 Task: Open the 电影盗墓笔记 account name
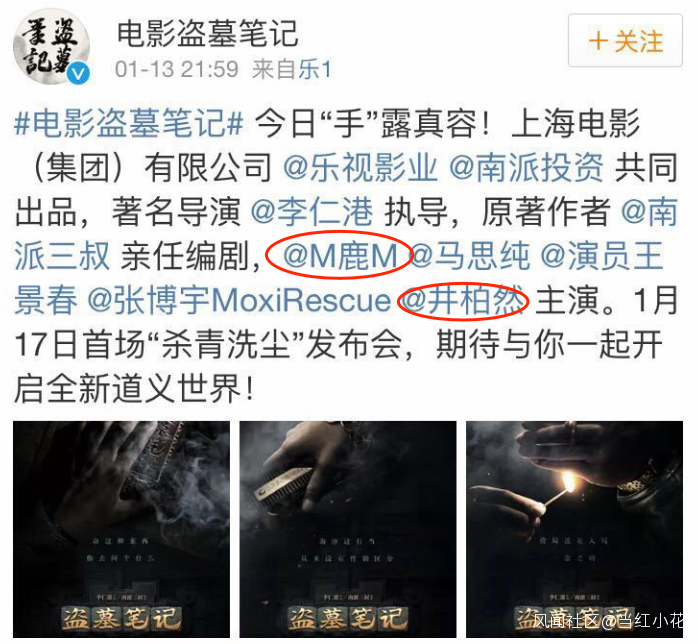(x=207, y=34)
